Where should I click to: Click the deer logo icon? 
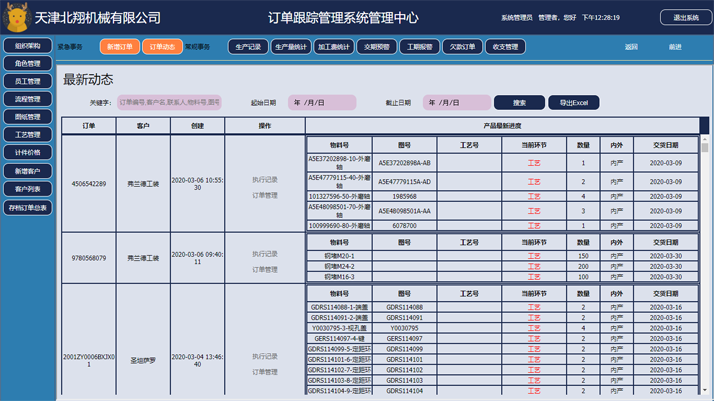point(16,17)
